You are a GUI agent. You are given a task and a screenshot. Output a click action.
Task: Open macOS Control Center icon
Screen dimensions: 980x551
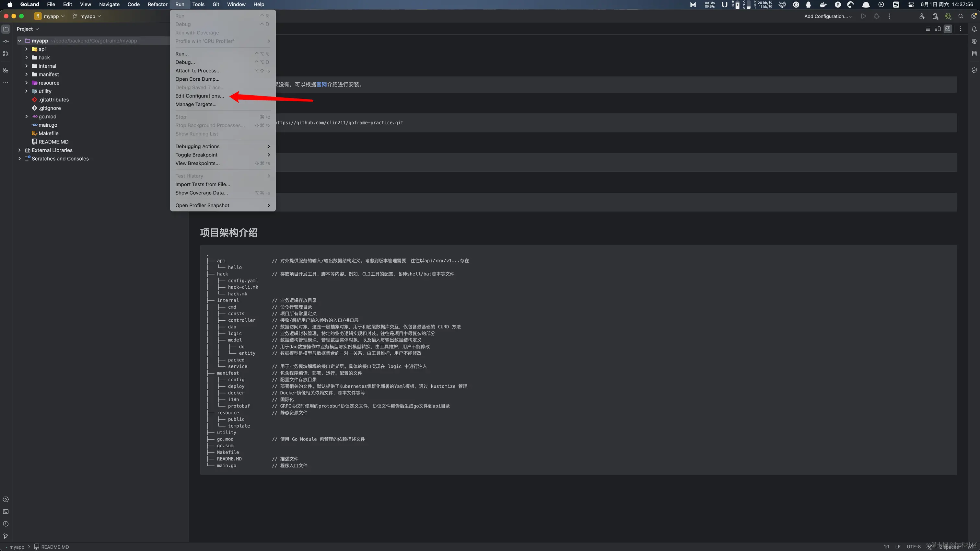[911, 5]
